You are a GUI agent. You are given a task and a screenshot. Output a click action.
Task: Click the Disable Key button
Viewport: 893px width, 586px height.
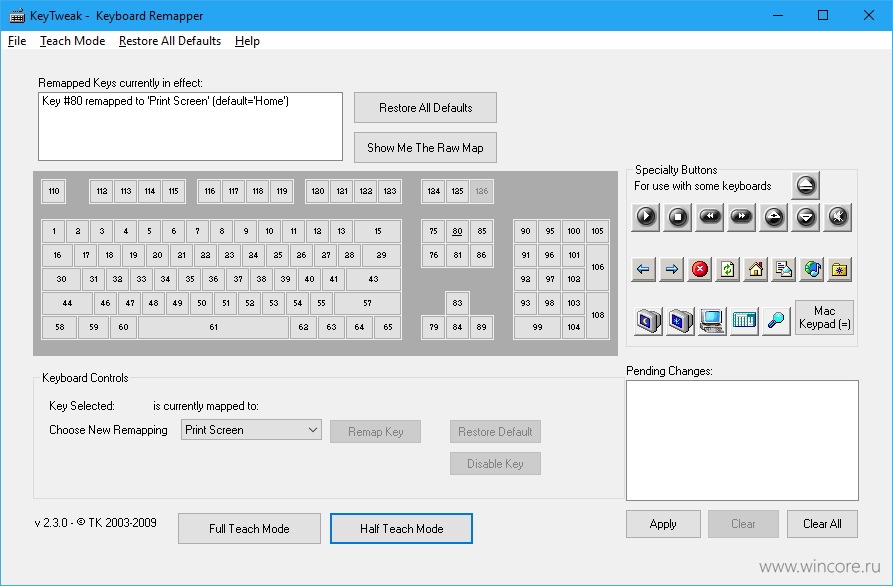[495, 464]
